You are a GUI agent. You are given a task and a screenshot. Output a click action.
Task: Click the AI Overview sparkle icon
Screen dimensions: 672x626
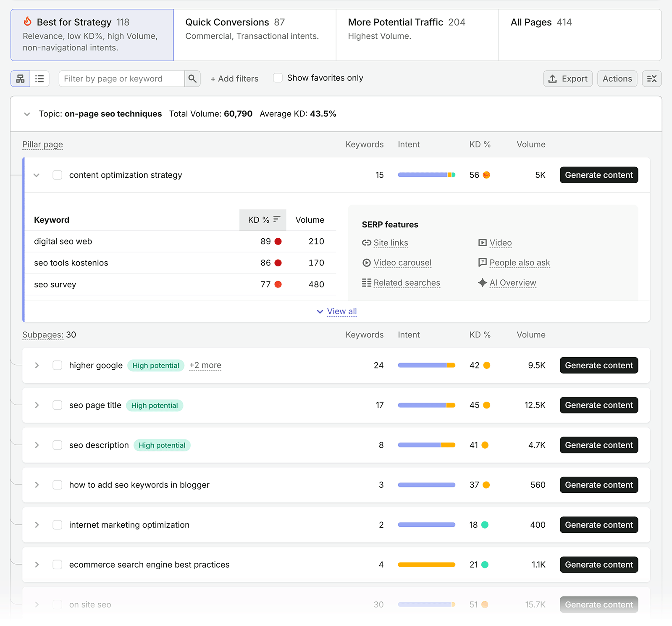(483, 283)
